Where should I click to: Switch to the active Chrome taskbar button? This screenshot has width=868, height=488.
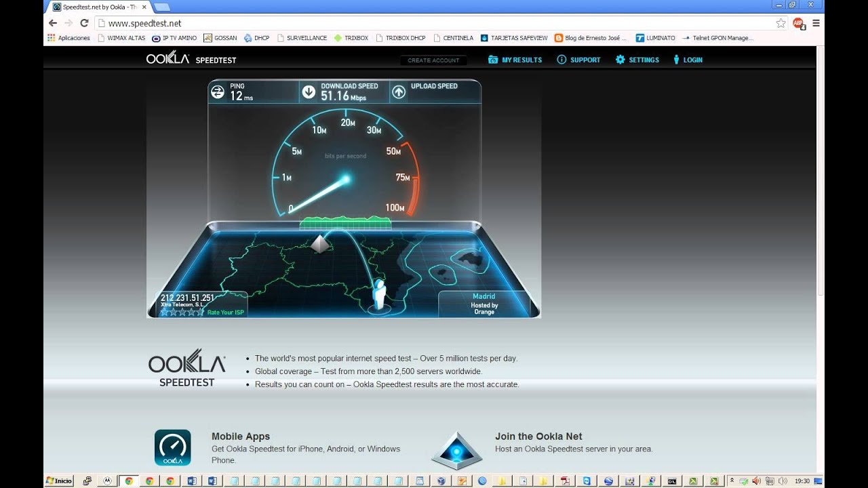128,481
